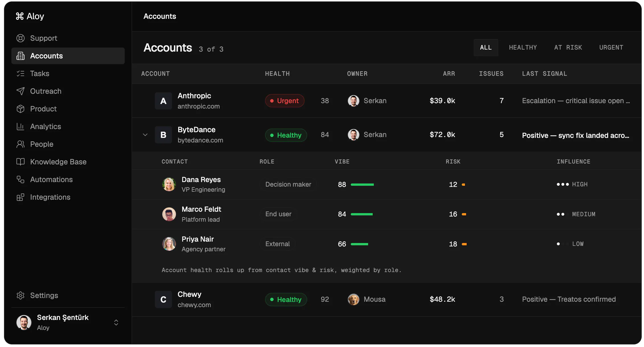This screenshot has height=347, width=644.
Task: Click Serkan Şentürk's profile photo in sidebar
Action: 24,322
